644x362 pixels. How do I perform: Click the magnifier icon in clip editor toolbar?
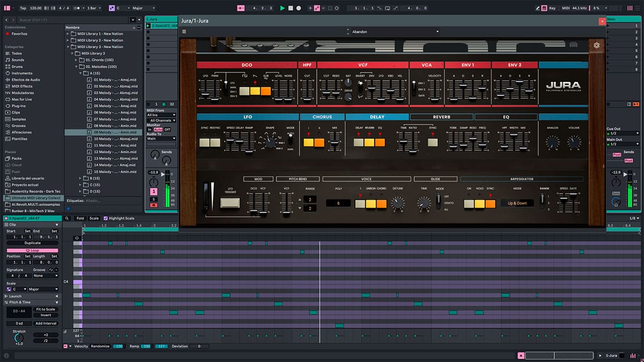(x=68, y=218)
